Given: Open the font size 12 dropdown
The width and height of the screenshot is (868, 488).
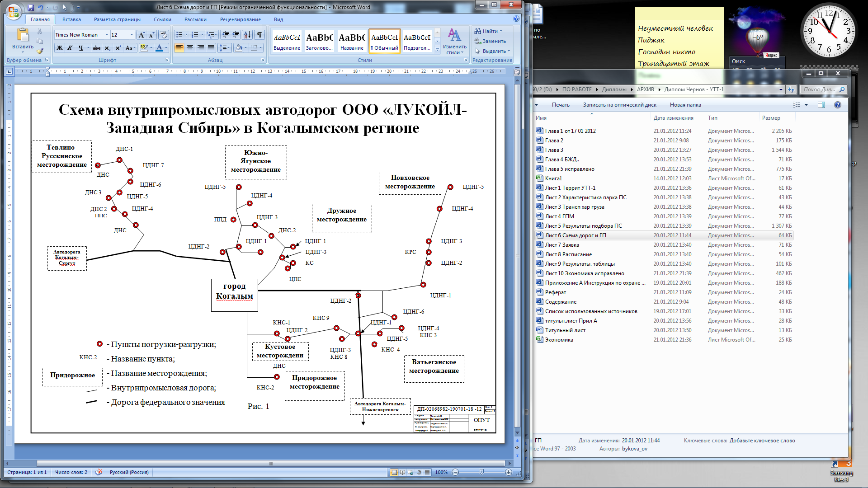Looking at the screenshot, I should tap(132, 35).
